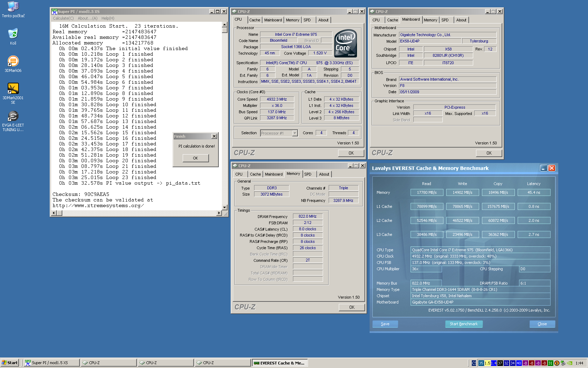Click the BIOS Date 05/11/2009 field
The width and height of the screenshot is (588, 368).
[448, 92]
